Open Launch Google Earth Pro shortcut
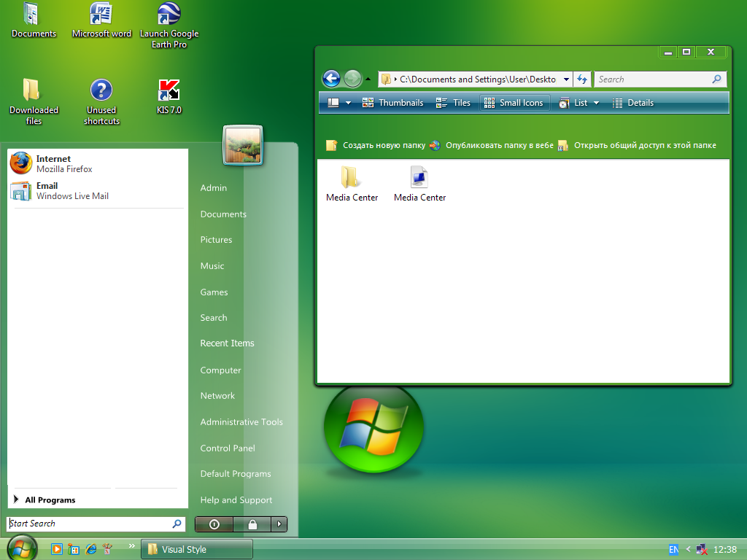The width and height of the screenshot is (747, 560). coord(169,26)
